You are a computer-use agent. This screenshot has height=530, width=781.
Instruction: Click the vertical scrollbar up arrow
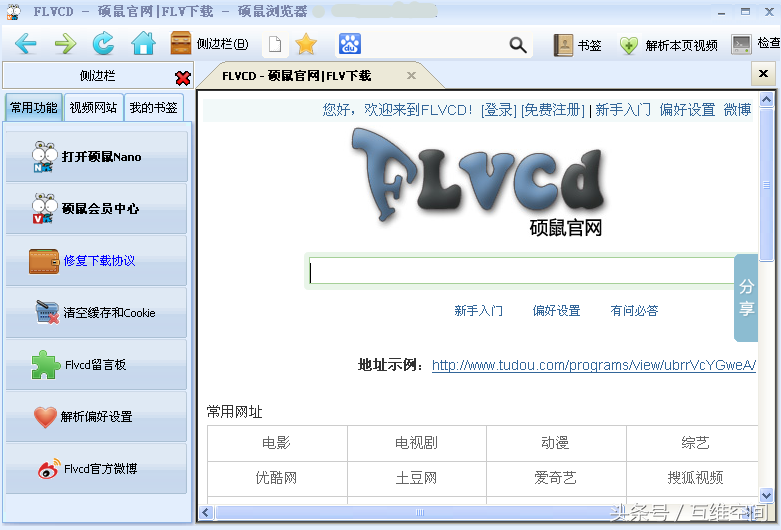click(766, 100)
